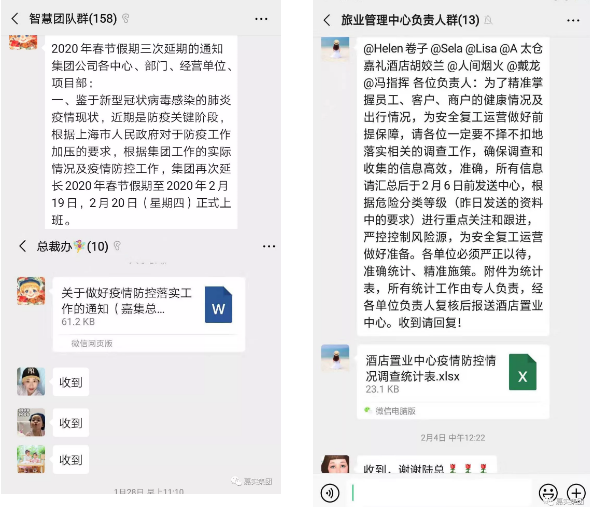Viewport: 590px width, 507px height.
Task: Go back from the 智慧团队群 chat
Action: [15, 18]
